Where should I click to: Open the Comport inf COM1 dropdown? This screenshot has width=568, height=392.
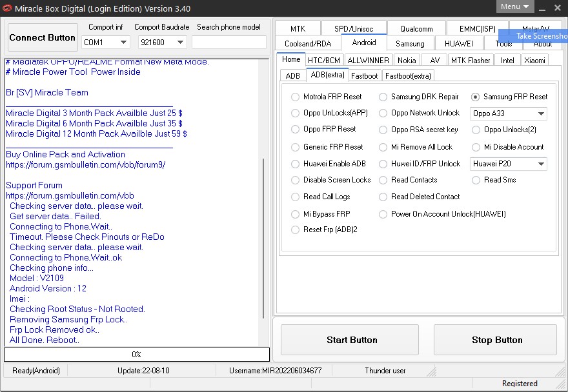coord(105,43)
